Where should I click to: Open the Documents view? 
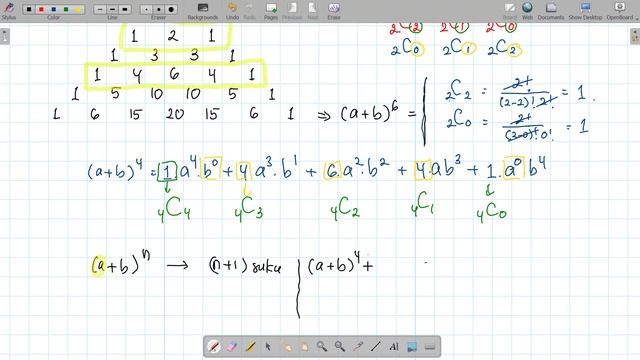pos(551,11)
